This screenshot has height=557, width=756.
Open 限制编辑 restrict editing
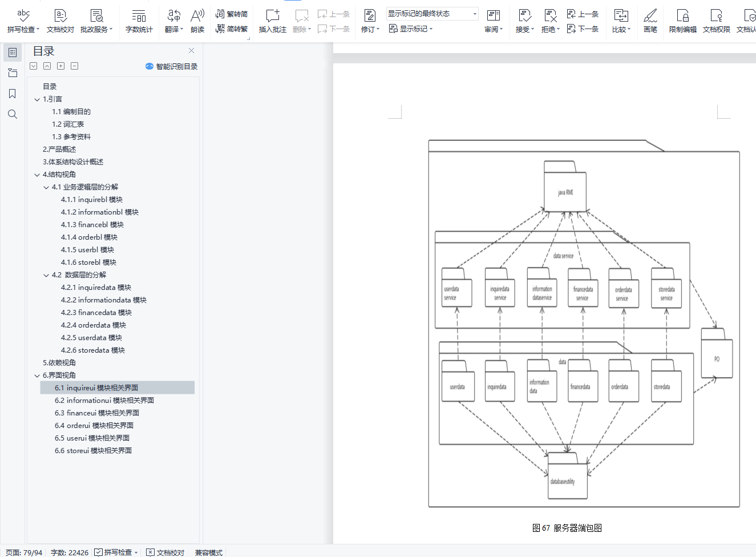pos(682,21)
